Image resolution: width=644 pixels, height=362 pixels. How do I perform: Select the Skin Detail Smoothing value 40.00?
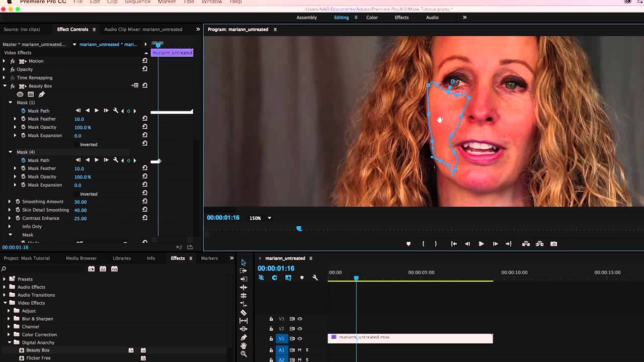80,210
